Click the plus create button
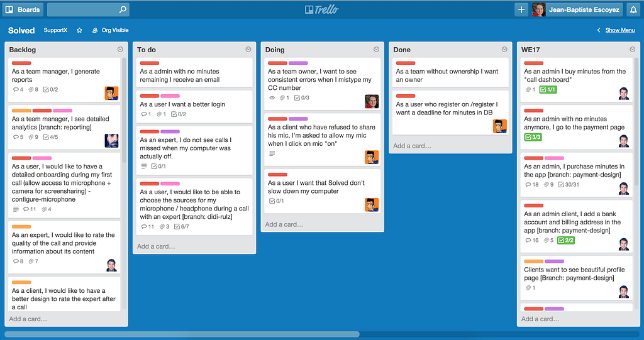This screenshot has width=644, height=340. click(521, 9)
